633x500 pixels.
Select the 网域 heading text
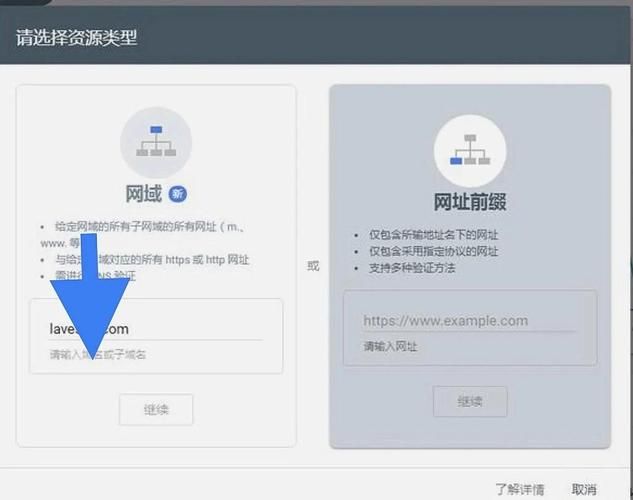[144, 193]
